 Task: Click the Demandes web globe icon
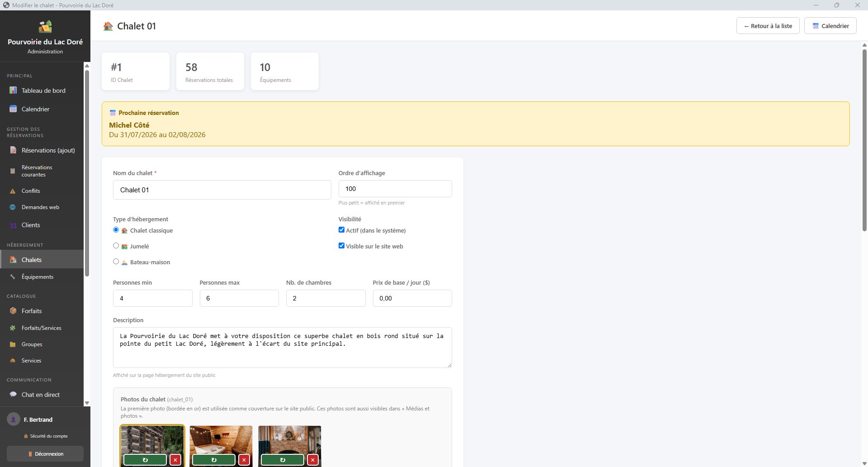[x=13, y=207]
